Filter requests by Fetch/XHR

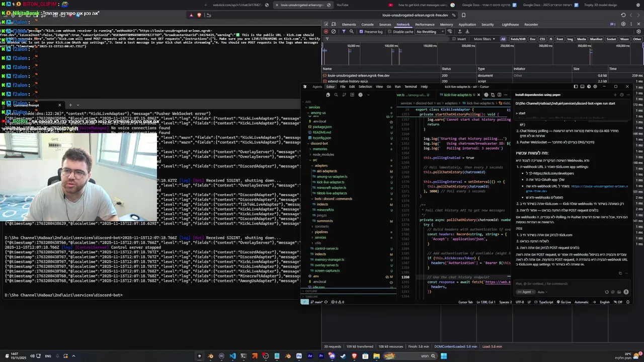tap(518, 39)
